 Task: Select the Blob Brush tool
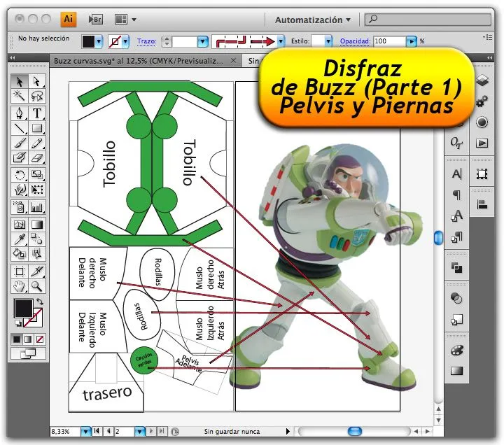tap(20, 157)
